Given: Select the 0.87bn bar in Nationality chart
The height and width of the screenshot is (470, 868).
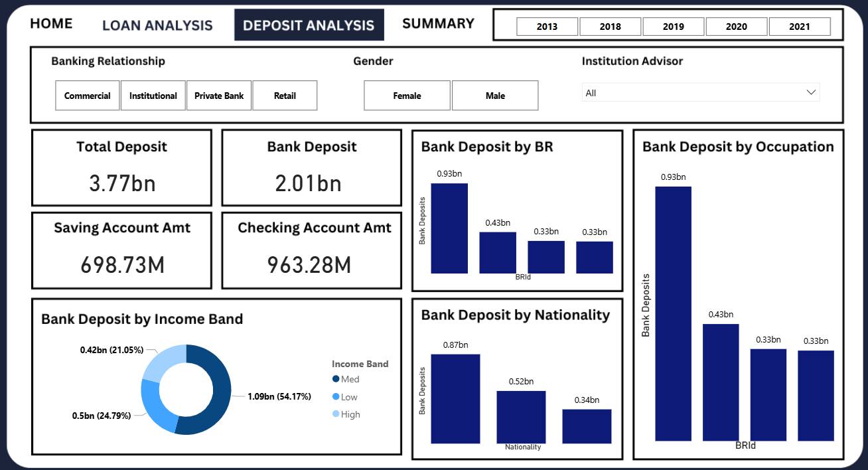Looking at the screenshot, I should coord(455,399).
